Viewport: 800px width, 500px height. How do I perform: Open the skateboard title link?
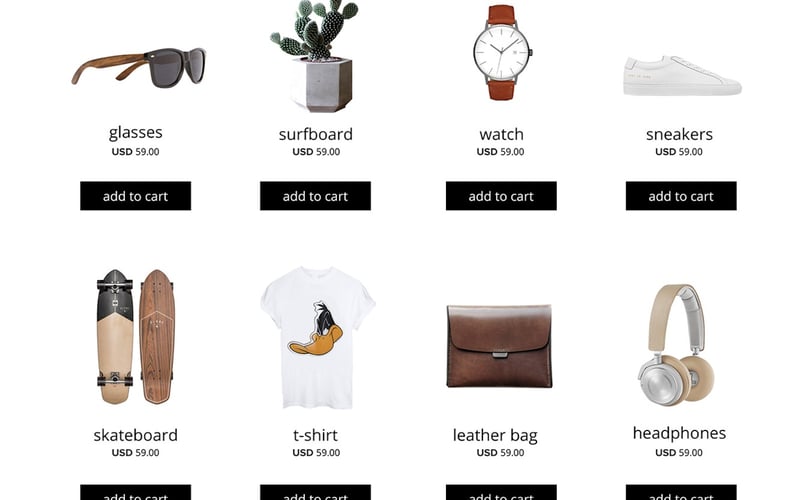tap(136, 435)
